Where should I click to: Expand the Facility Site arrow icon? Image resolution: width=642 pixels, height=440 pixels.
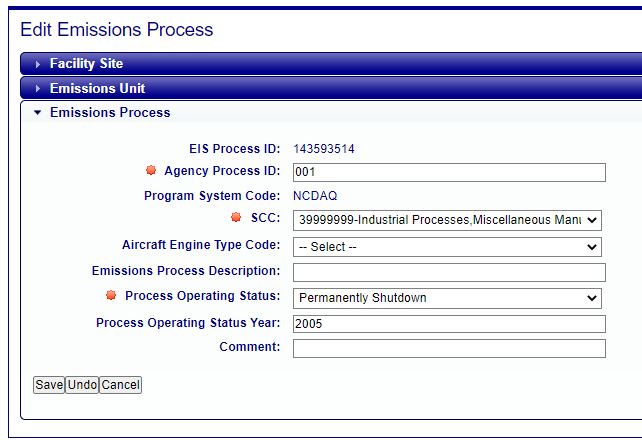[38, 64]
